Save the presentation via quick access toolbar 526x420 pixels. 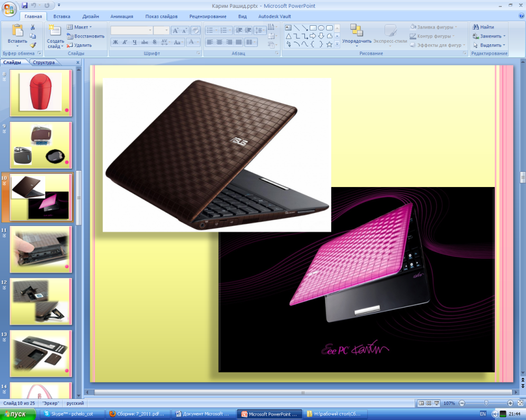click(24, 5)
